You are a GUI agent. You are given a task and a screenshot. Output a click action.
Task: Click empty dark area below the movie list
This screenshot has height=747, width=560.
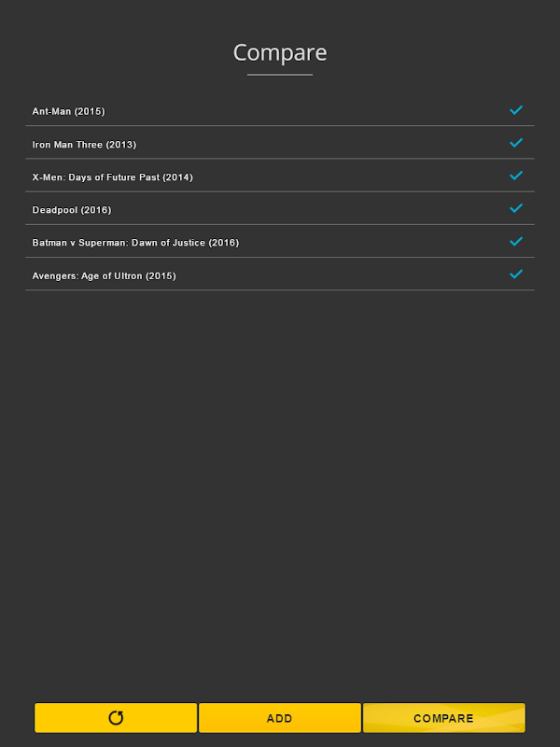pos(280,486)
